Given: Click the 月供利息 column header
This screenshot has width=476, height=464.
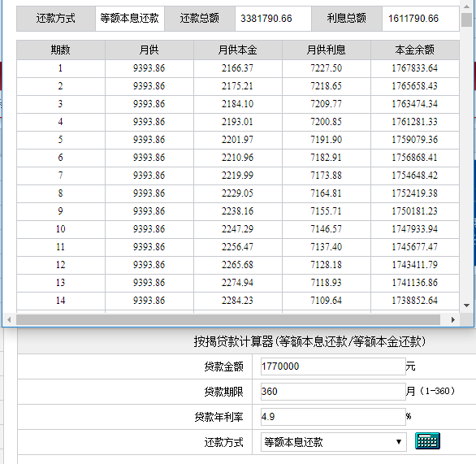Looking at the screenshot, I should (327, 50).
